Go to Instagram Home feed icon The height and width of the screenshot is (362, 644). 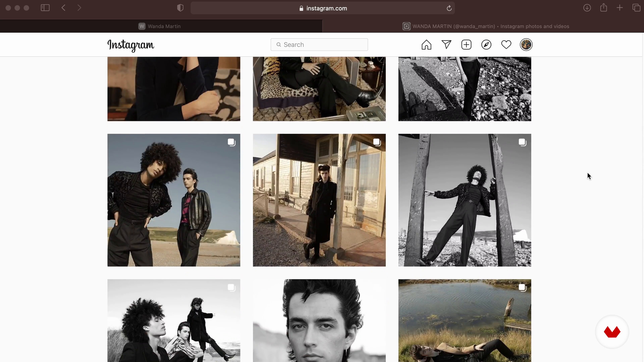pyautogui.click(x=426, y=45)
